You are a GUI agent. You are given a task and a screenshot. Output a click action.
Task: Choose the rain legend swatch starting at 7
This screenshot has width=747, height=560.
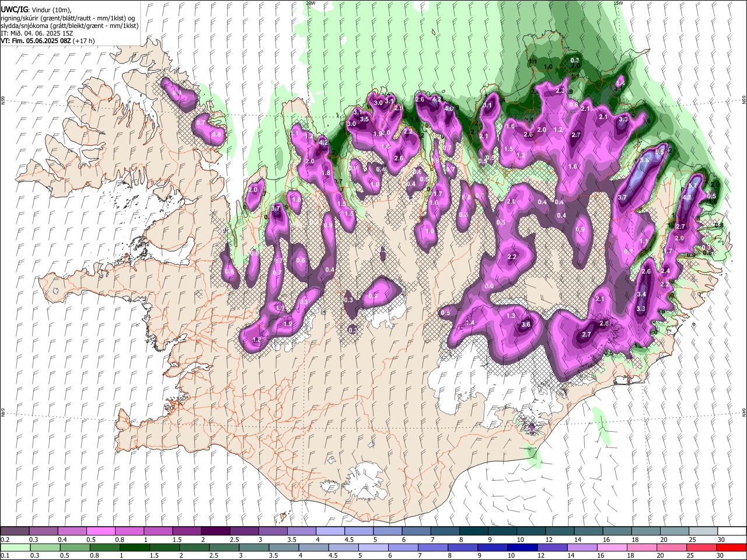432,547
